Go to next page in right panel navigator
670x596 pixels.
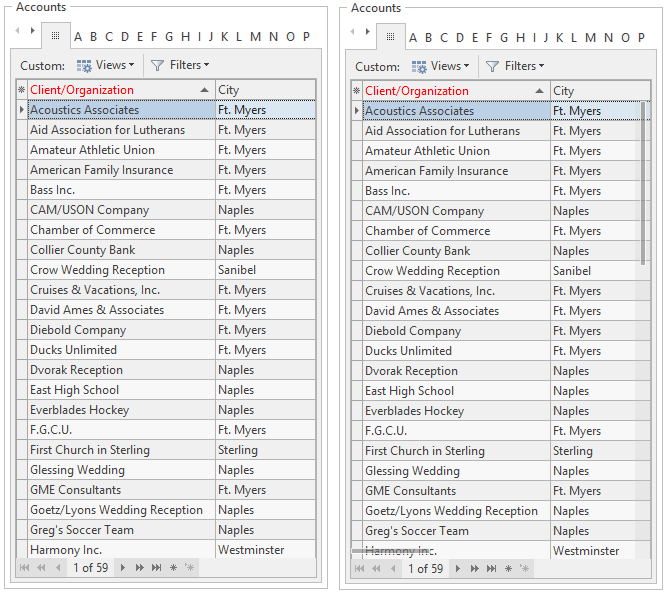point(474,569)
